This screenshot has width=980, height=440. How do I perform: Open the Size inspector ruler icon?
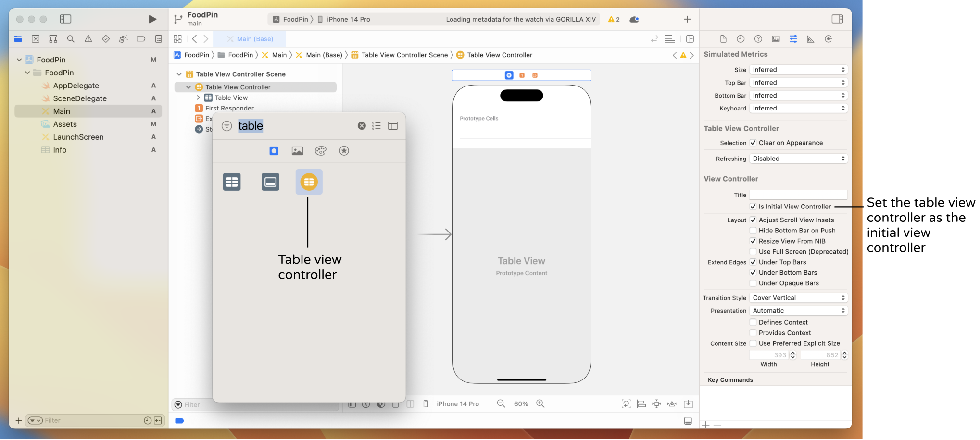click(811, 39)
